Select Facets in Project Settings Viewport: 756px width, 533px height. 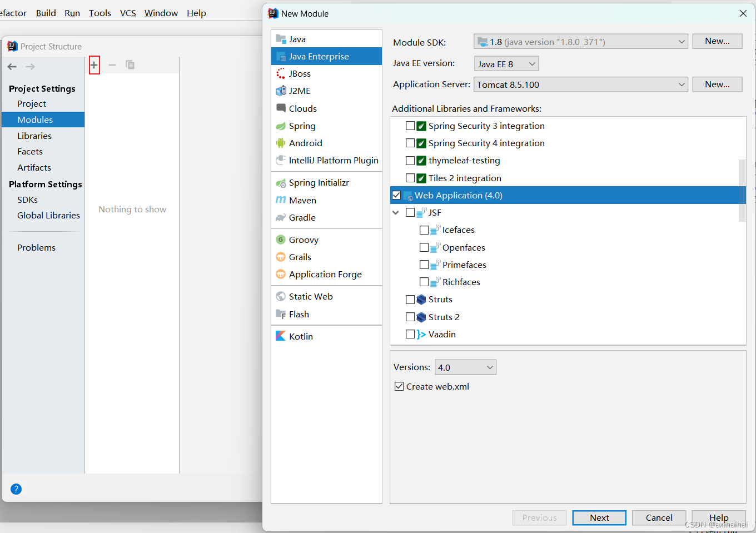tap(30, 151)
